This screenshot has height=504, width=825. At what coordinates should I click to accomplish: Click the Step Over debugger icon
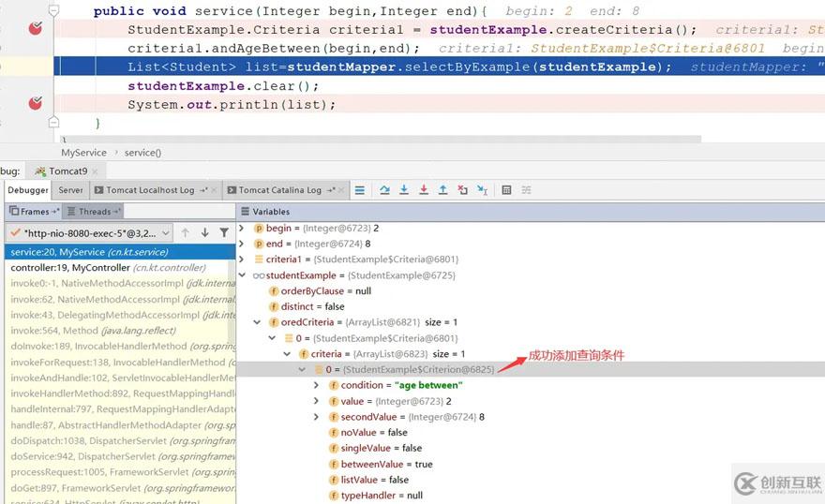point(384,190)
